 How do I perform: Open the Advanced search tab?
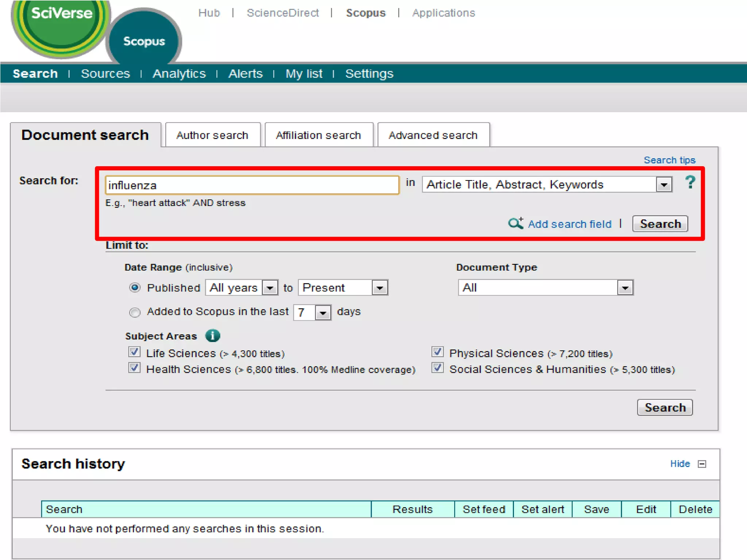[x=433, y=135]
